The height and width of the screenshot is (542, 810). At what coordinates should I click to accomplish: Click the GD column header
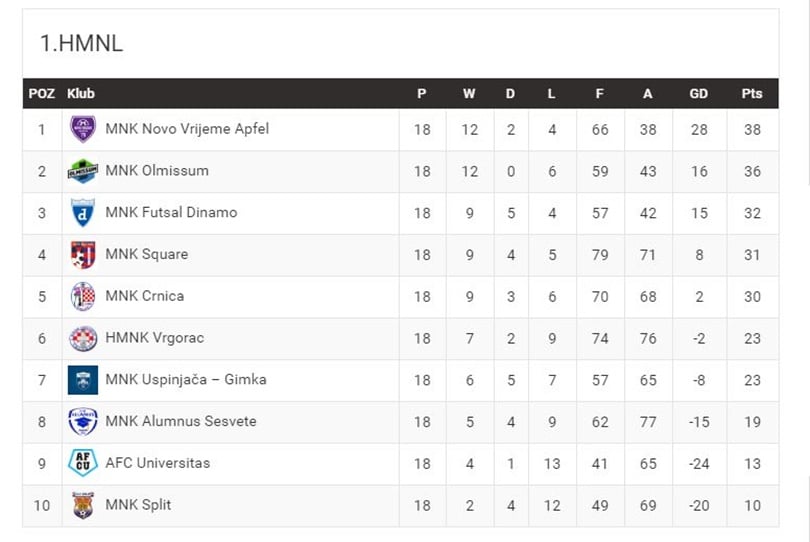click(x=698, y=94)
